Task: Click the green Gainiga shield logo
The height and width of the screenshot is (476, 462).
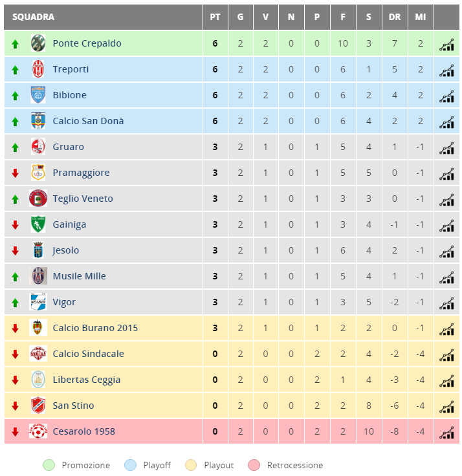Action: [38, 224]
